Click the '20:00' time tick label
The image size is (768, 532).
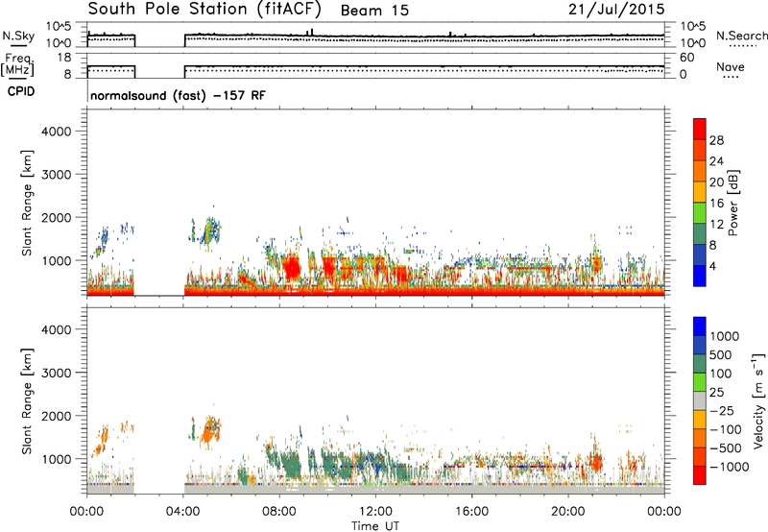[x=567, y=512]
